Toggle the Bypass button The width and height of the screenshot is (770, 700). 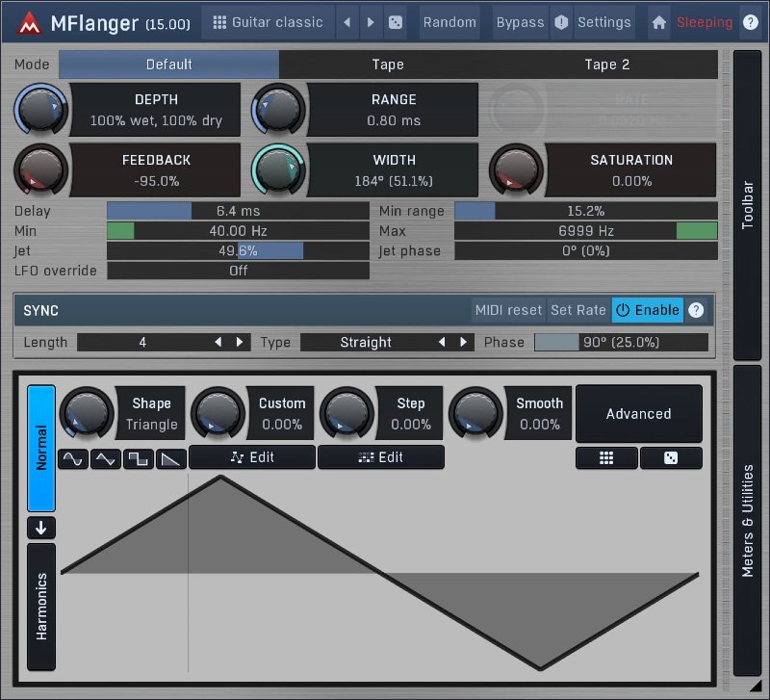click(x=519, y=22)
